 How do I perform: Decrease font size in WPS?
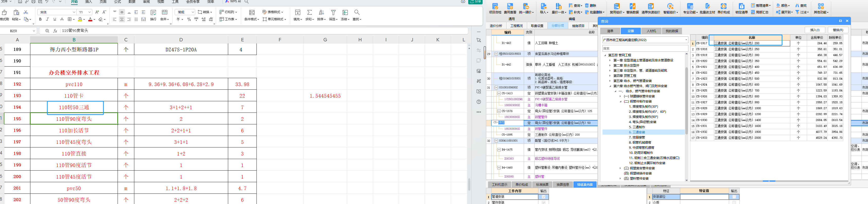(104, 12)
